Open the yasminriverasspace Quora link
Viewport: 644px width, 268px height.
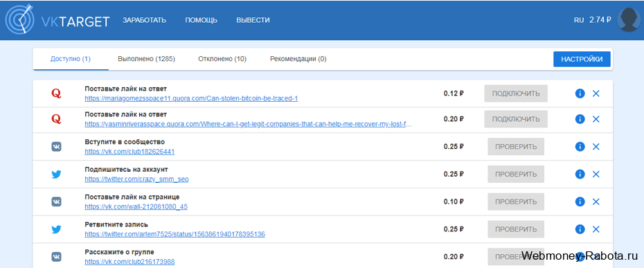tap(248, 124)
